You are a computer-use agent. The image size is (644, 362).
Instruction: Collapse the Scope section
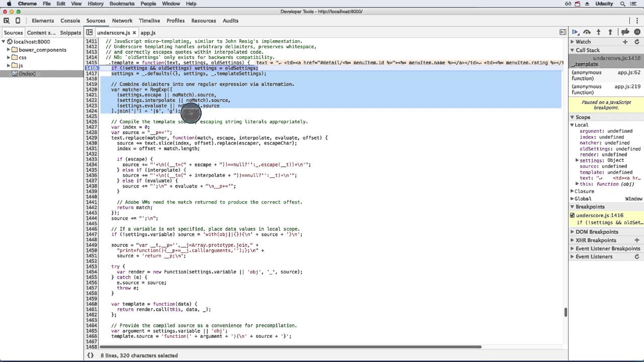572,117
